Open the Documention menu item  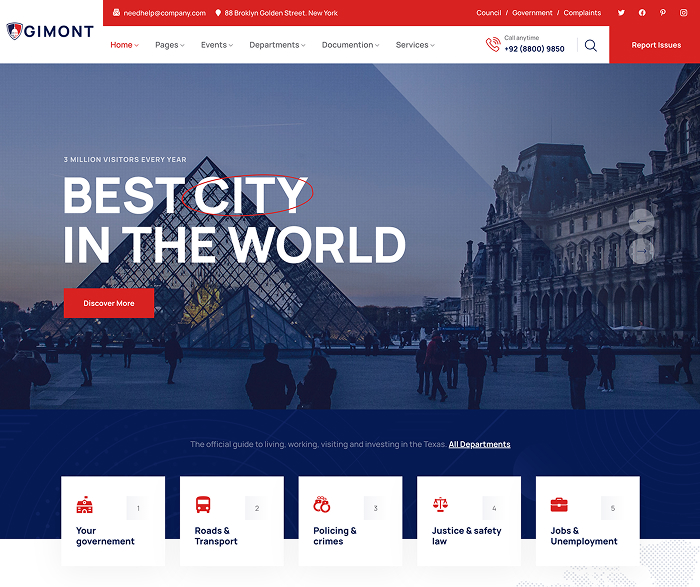[x=347, y=45]
